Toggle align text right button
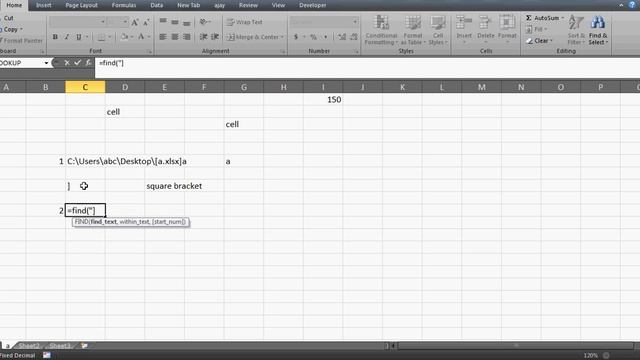 (187, 37)
